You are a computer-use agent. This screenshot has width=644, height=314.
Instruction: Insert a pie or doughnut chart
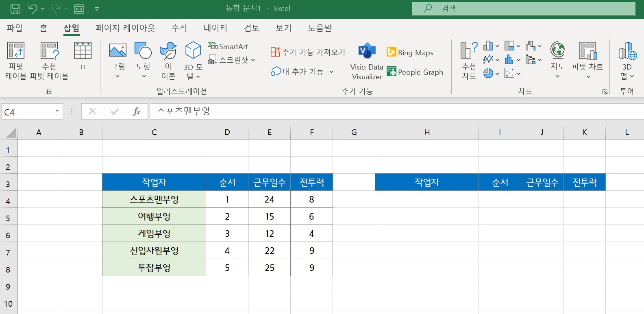point(488,73)
